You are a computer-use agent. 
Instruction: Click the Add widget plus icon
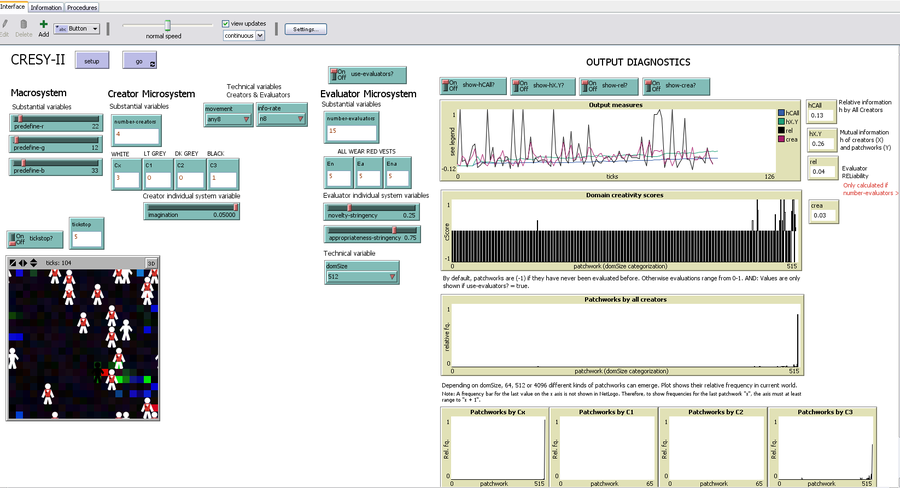[x=43, y=24]
